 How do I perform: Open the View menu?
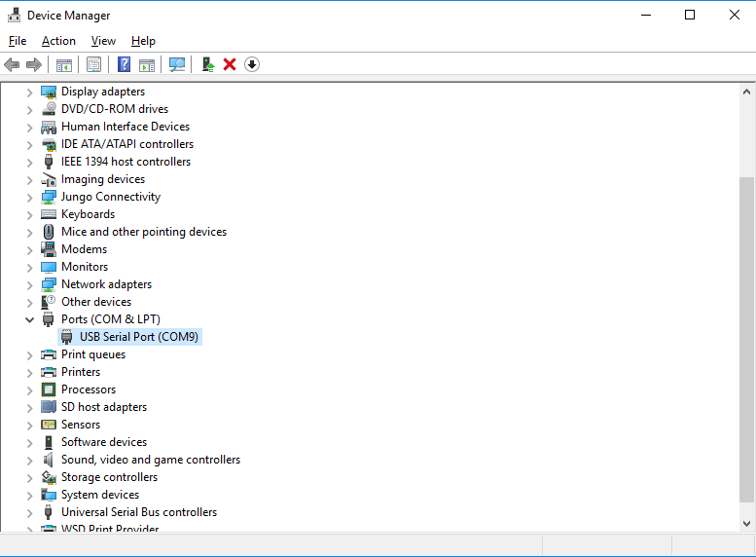coord(103,41)
